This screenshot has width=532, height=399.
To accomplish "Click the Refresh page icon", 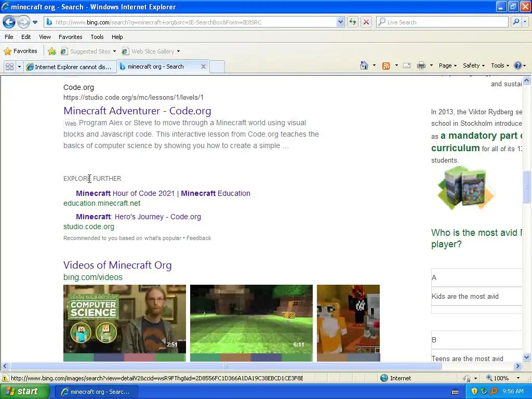I will tap(353, 22).
